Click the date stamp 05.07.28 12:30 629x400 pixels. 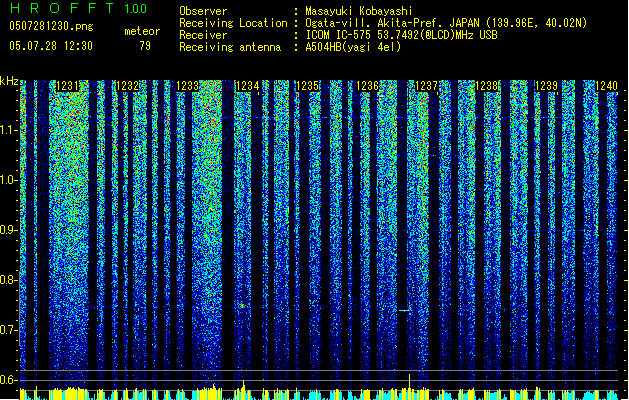pyautogui.click(x=51, y=46)
